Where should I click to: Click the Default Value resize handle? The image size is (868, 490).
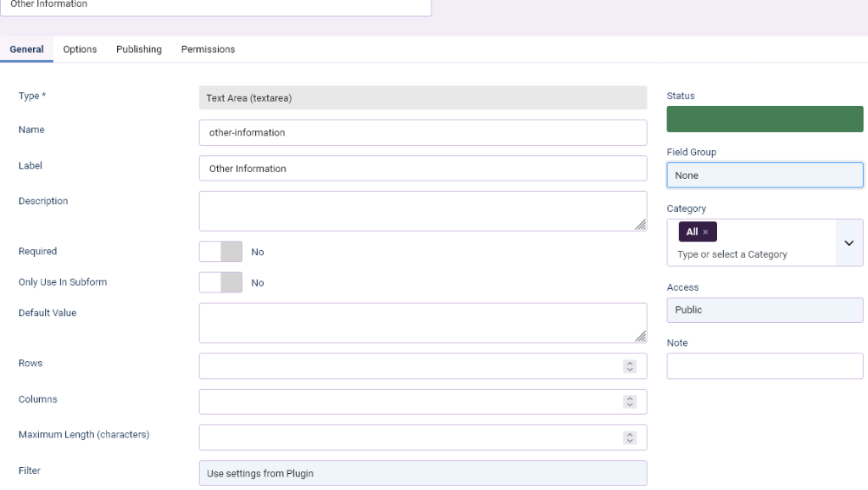coord(640,337)
